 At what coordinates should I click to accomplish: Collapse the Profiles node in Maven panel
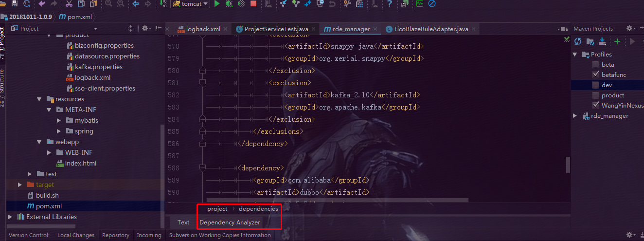pos(575,54)
